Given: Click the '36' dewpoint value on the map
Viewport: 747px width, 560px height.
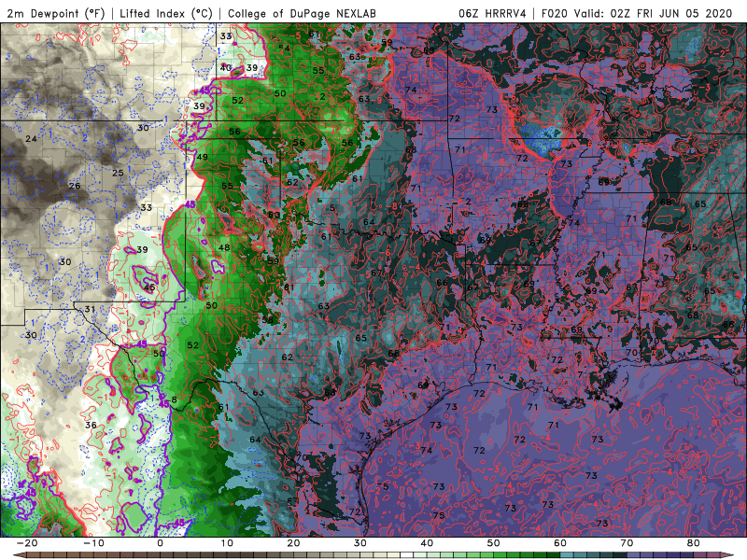Looking at the screenshot, I should 91,425.
